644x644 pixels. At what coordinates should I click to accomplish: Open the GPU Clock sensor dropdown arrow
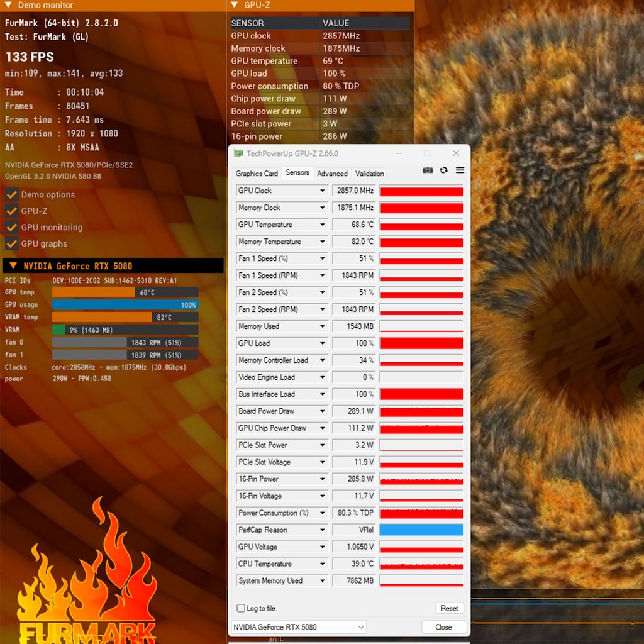tap(323, 191)
